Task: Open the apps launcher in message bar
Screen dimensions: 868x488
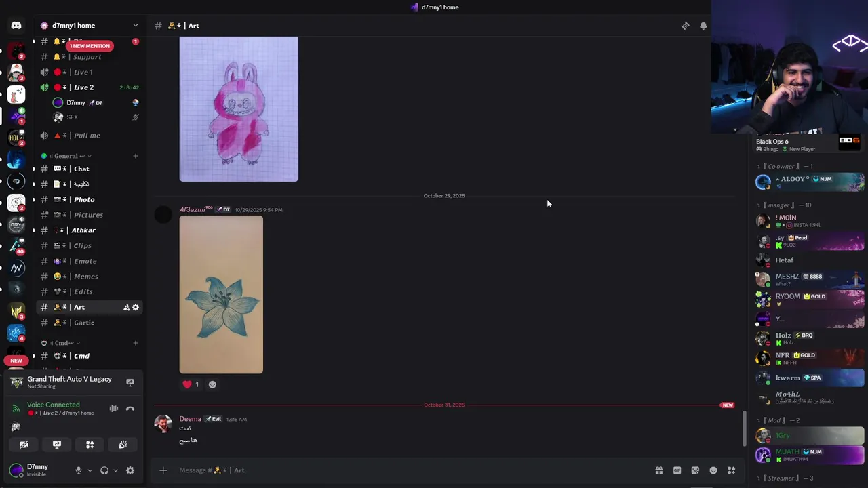Action: [x=731, y=470]
